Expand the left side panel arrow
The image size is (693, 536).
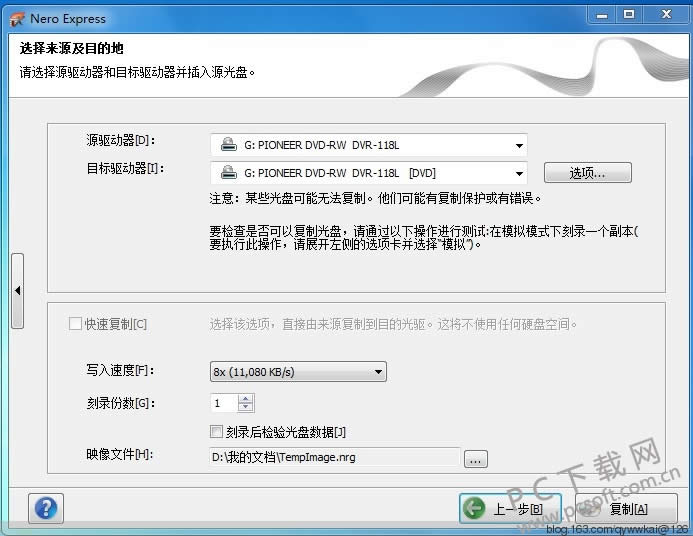17,291
